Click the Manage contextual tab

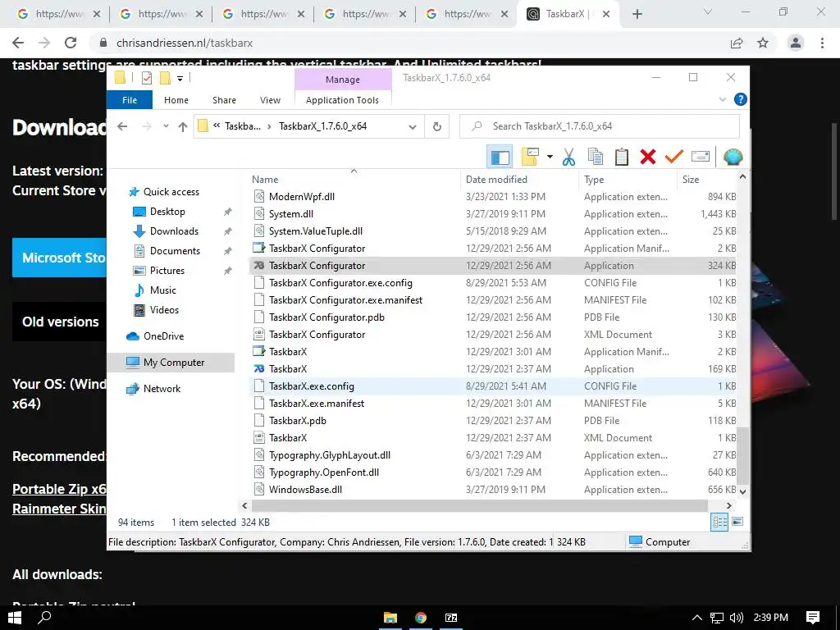pos(343,80)
